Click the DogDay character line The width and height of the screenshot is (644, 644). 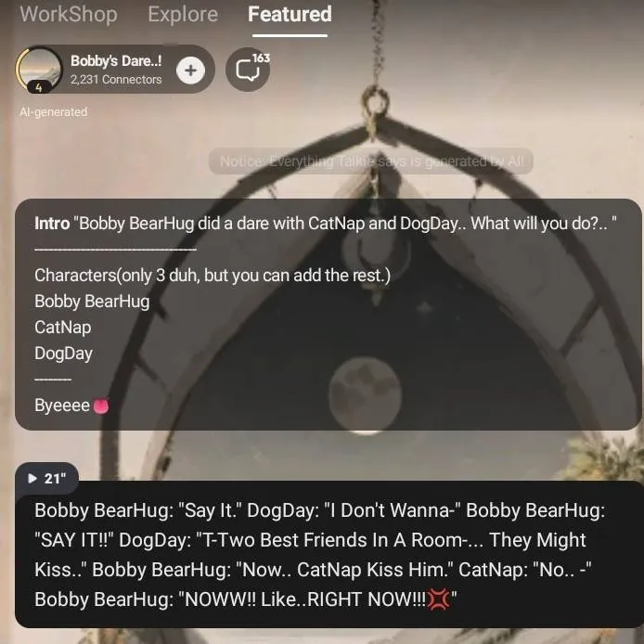64,354
